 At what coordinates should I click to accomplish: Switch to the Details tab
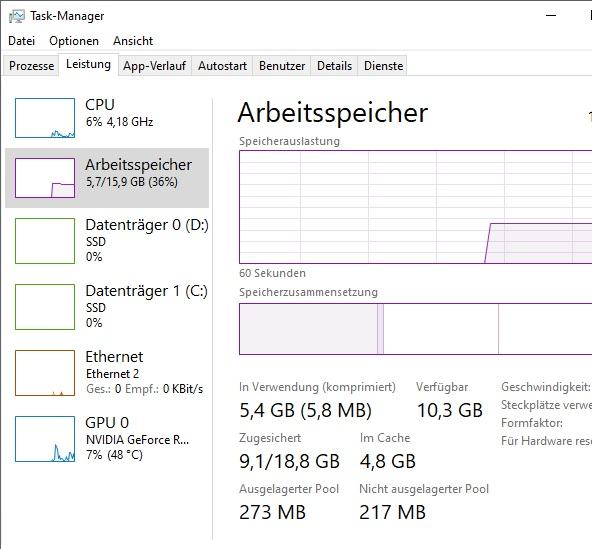click(334, 66)
